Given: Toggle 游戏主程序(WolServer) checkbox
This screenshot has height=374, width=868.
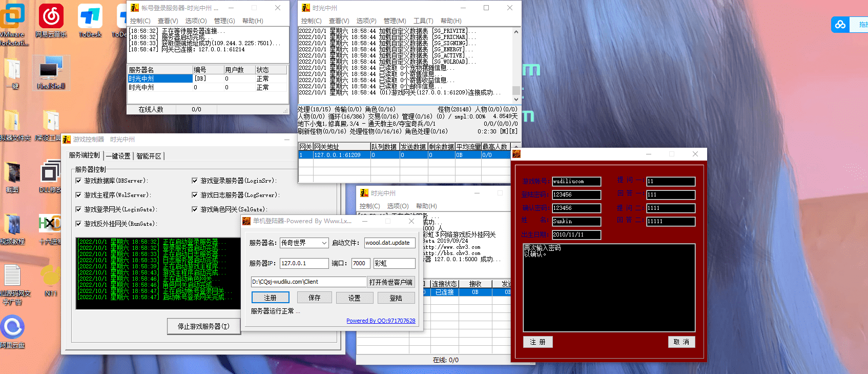Looking at the screenshot, I should coord(78,195).
